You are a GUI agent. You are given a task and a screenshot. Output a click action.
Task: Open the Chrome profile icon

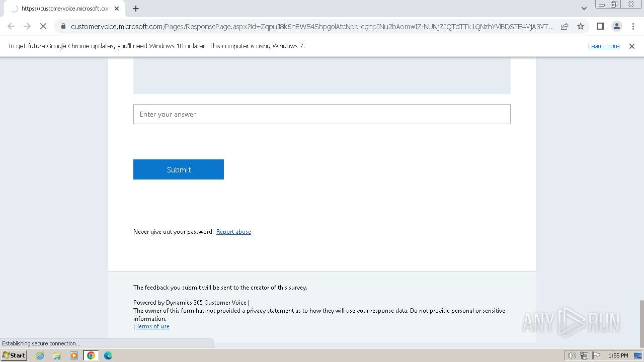click(616, 26)
